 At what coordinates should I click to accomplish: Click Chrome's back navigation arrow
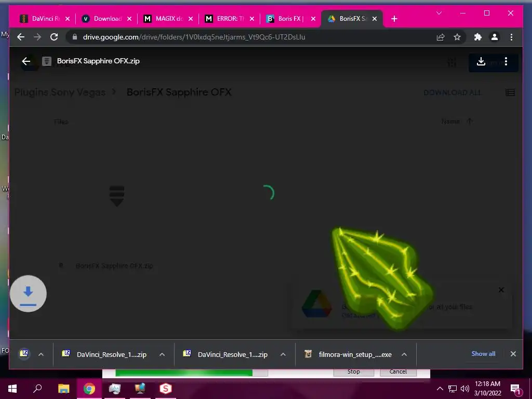(x=21, y=37)
